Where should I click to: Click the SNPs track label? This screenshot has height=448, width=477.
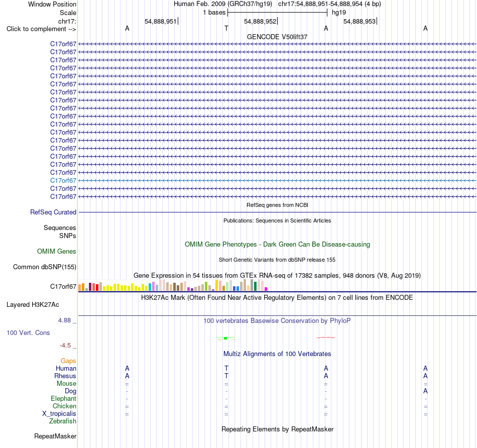[x=68, y=236]
